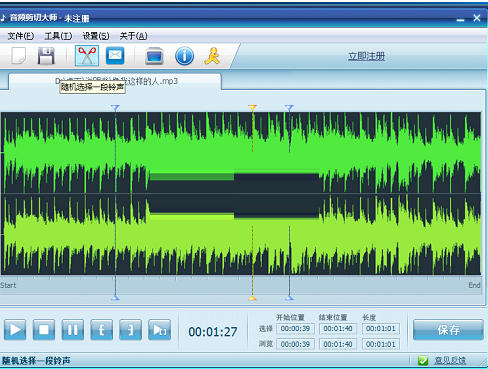The image size is (488, 369).
Task: Stop audio playback
Action: tap(44, 330)
